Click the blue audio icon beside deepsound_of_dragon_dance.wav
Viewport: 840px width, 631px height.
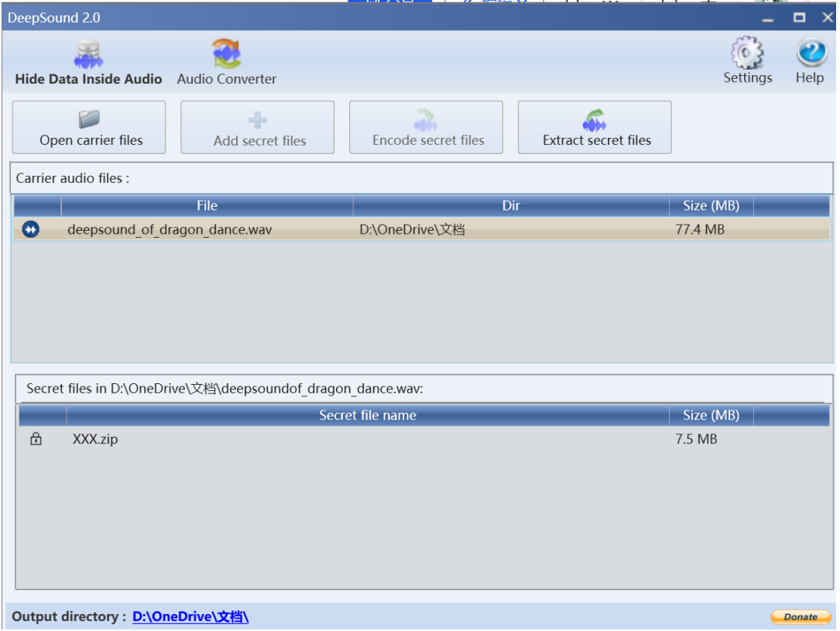point(30,229)
